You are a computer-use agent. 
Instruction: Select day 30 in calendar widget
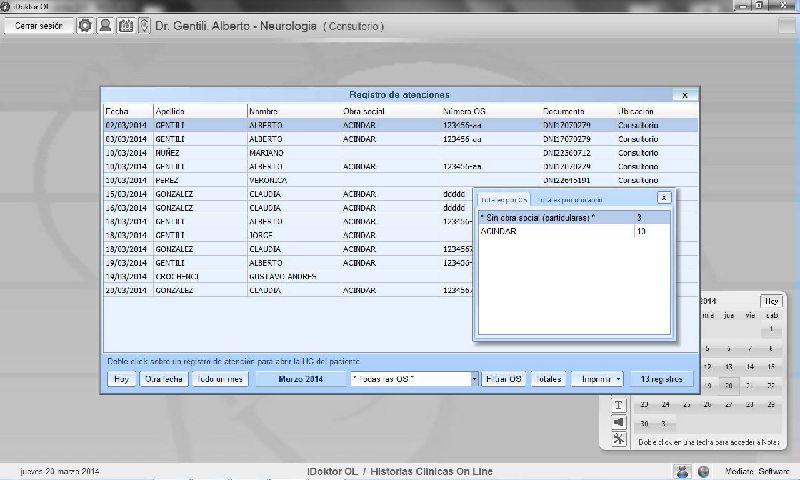(644, 423)
